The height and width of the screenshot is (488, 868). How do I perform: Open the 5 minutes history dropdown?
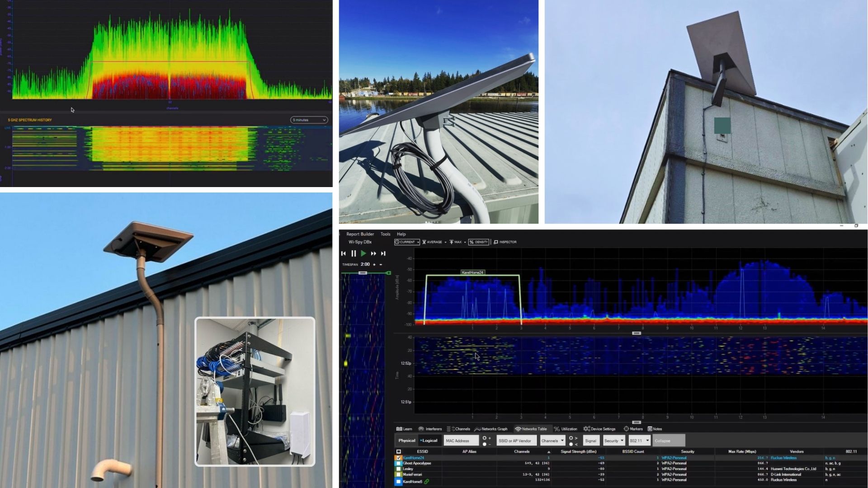pyautogui.click(x=309, y=120)
